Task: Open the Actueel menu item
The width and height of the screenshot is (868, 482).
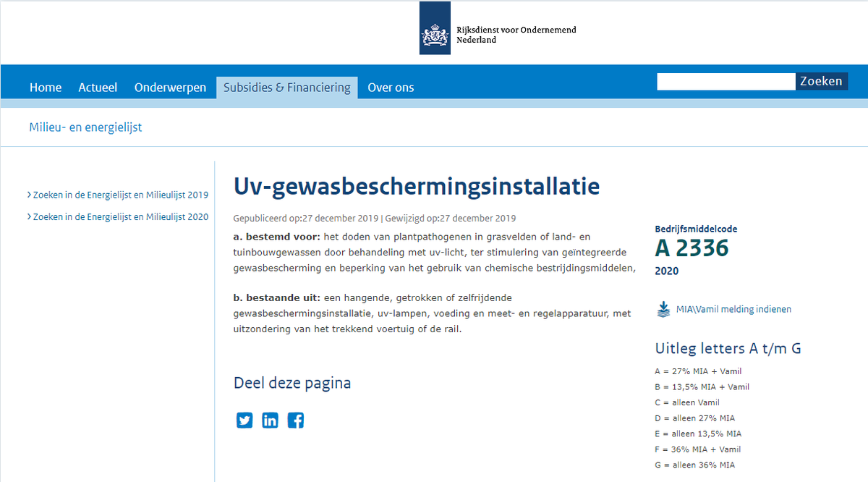Action: click(x=98, y=87)
